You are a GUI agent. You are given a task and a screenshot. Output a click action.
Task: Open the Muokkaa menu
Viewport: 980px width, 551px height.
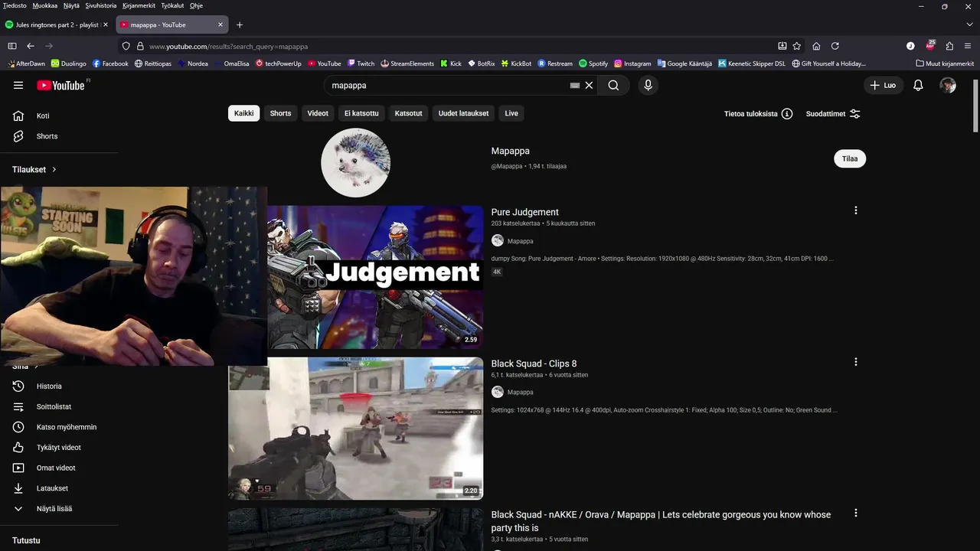click(44, 5)
